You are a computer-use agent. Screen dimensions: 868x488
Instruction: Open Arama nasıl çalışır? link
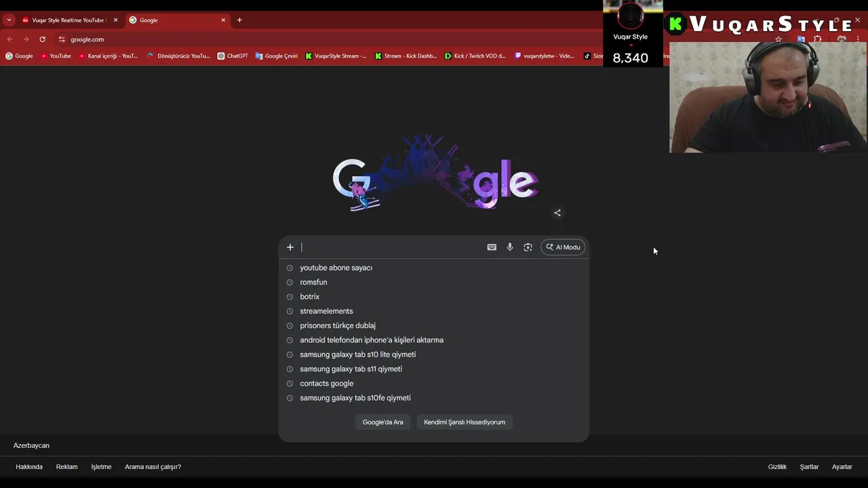pos(153,467)
